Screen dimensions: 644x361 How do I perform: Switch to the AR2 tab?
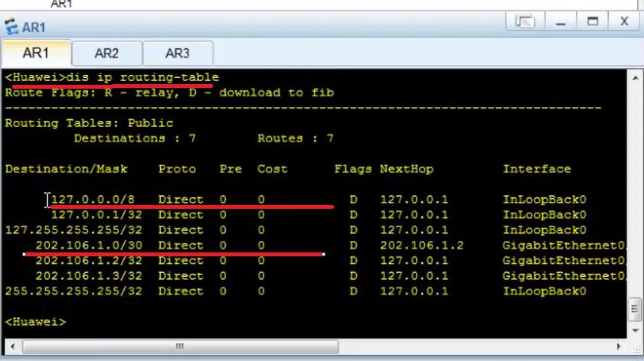click(x=106, y=54)
